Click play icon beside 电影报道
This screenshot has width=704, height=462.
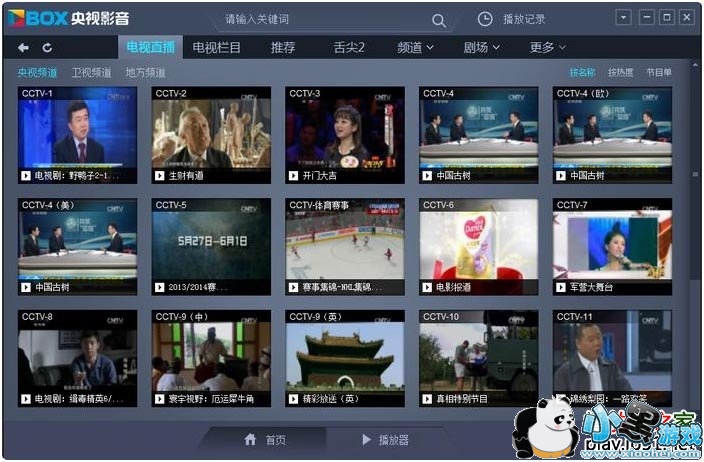tap(427, 287)
